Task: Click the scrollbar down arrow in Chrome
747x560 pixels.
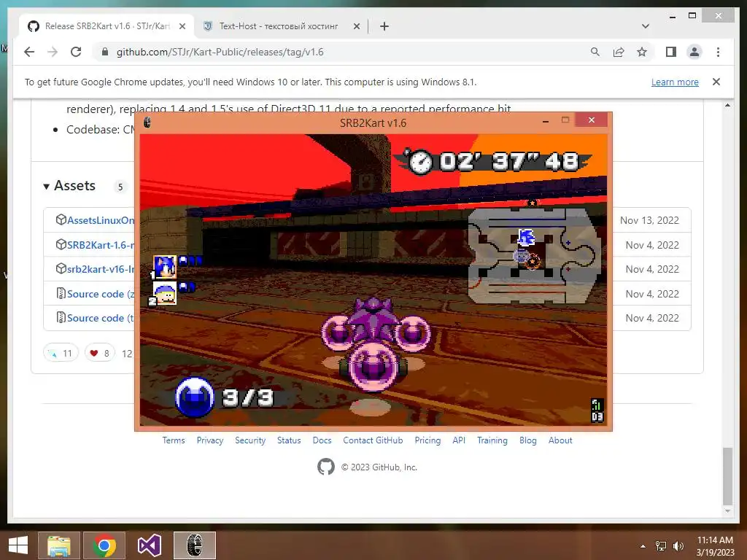Action: click(727, 511)
